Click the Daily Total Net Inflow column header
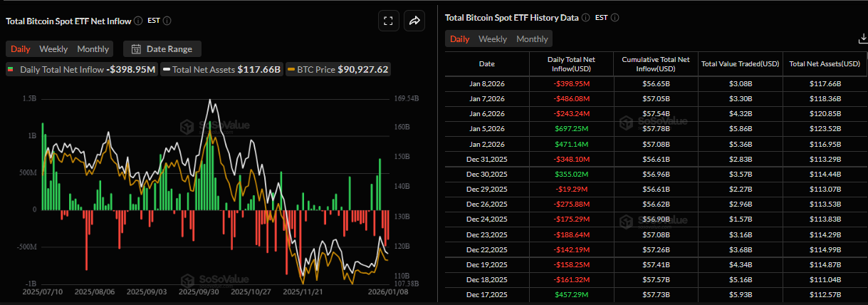This screenshot has width=868, height=305. click(x=571, y=64)
